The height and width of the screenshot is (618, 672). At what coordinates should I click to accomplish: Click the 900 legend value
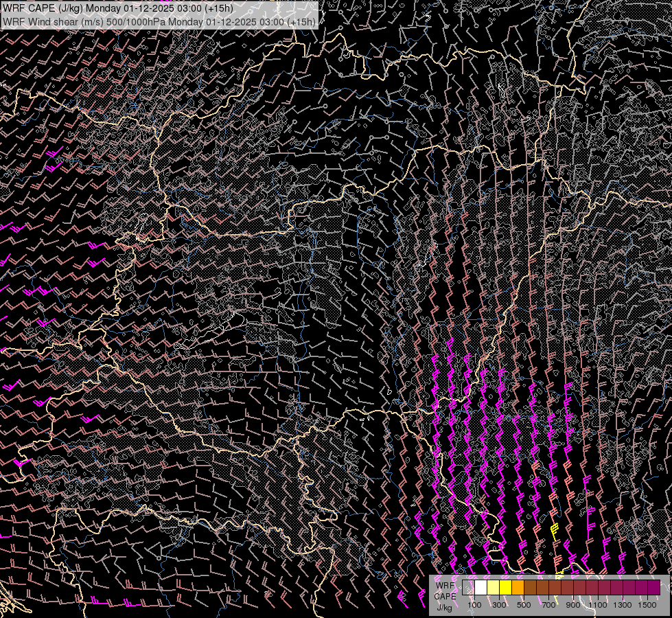click(x=573, y=605)
